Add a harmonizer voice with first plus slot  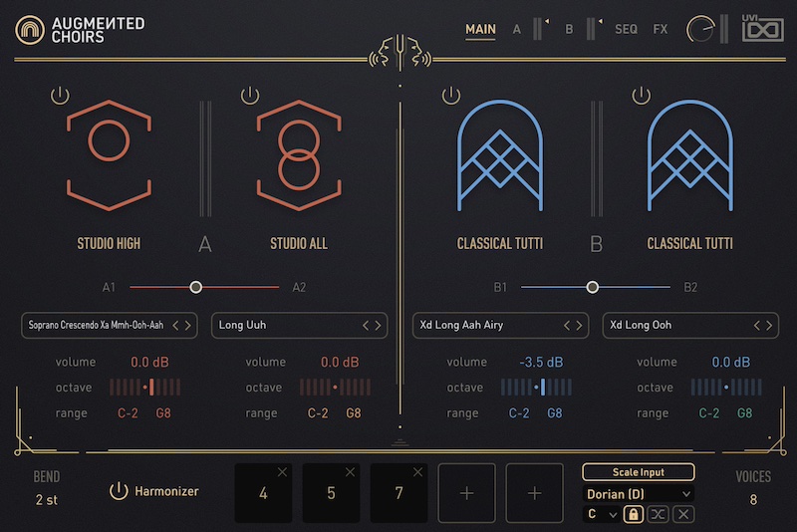pos(466,493)
